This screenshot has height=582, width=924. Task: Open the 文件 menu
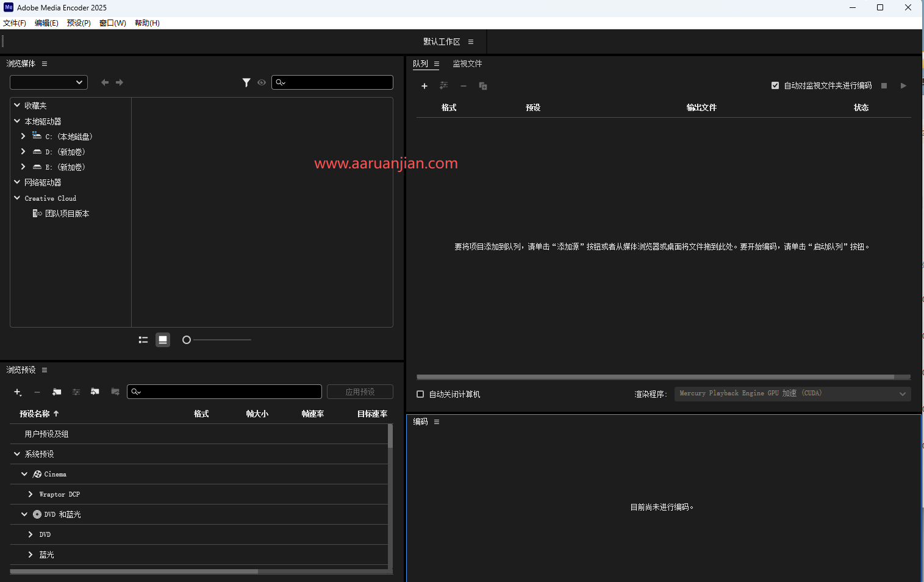point(15,23)
